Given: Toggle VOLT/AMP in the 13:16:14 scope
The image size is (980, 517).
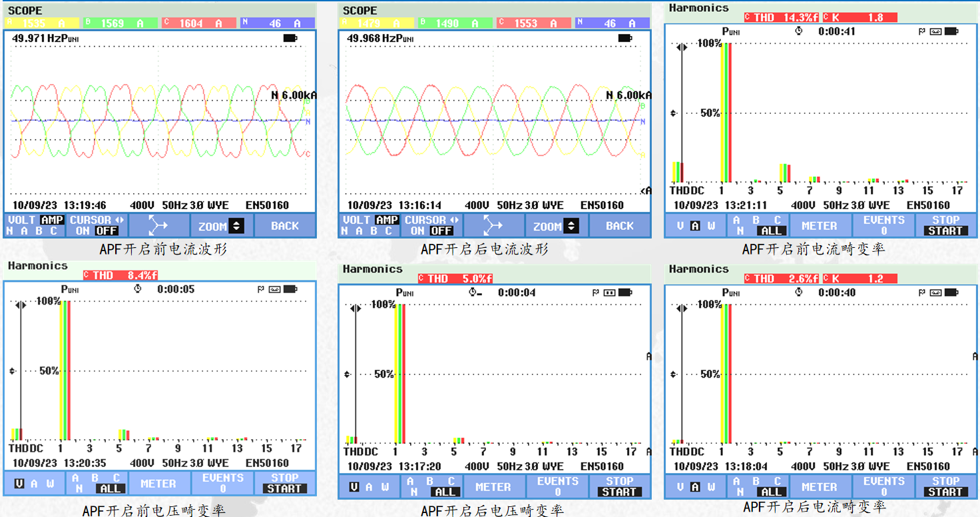Looking at the screenshot, I should pyautogui.click(x=370, y=226).
